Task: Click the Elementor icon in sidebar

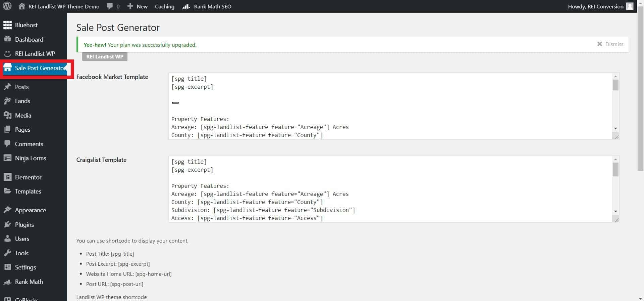Action: pyautogui.click(x=7, y=177)
